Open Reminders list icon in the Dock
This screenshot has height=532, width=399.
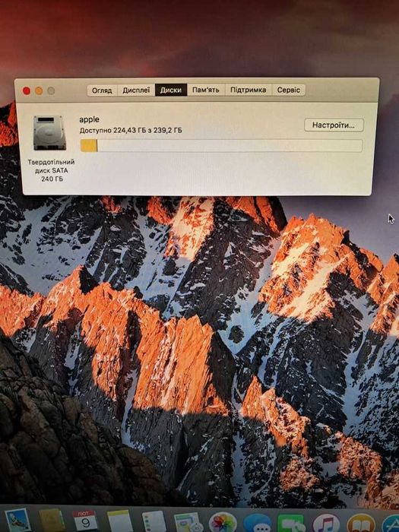(154, 523)
